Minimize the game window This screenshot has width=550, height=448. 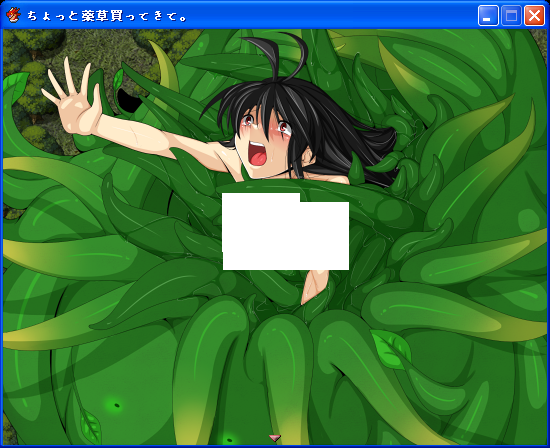[488, 16]
